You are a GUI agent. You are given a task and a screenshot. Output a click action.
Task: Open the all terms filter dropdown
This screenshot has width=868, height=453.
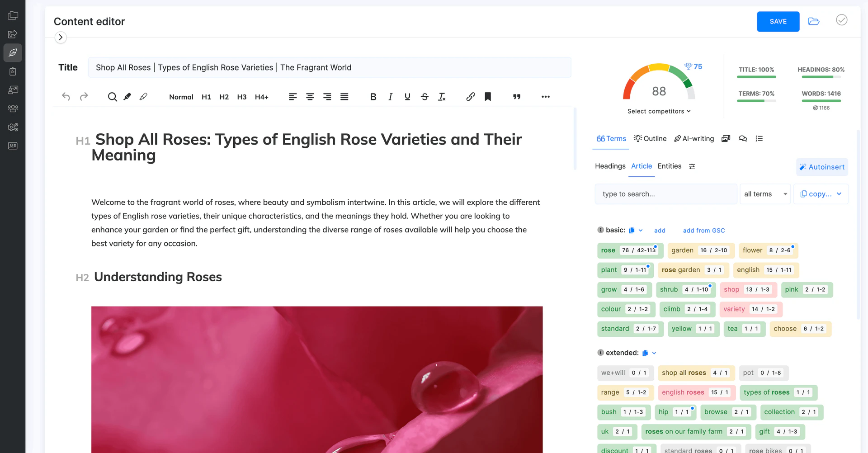[x=765, y=194]
